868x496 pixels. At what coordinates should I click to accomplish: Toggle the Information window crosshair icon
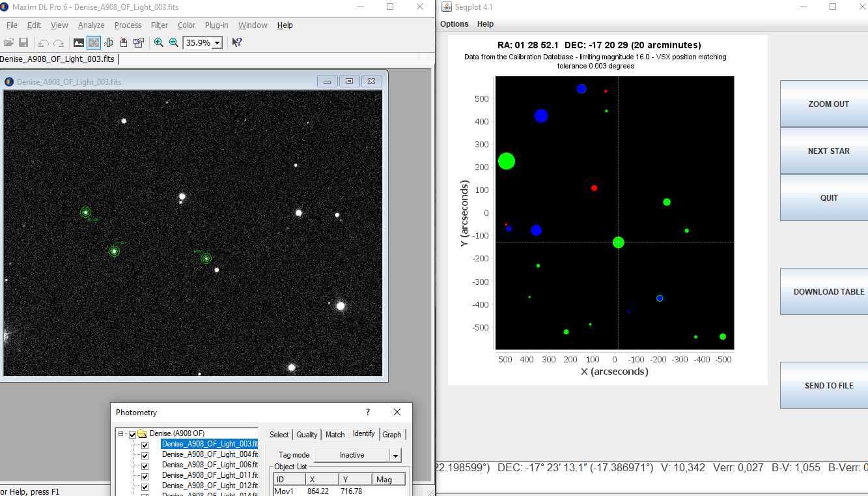[x=94, y=42]
